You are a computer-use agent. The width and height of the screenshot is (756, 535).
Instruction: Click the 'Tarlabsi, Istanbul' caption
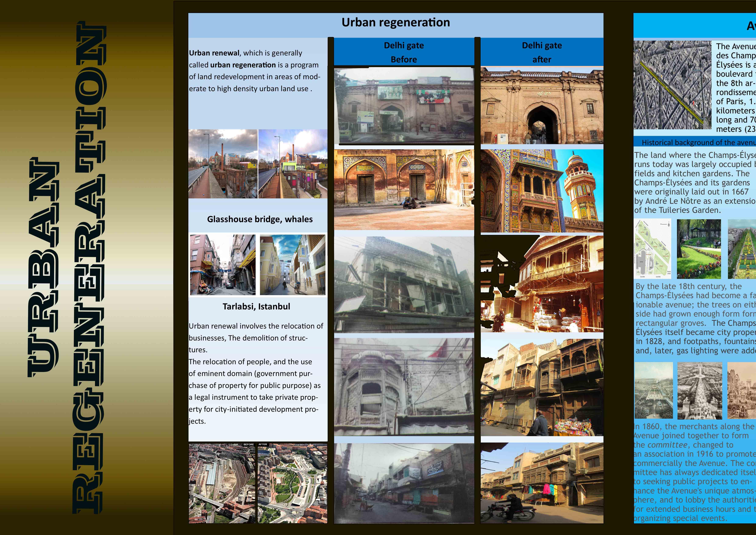[256, 307]
